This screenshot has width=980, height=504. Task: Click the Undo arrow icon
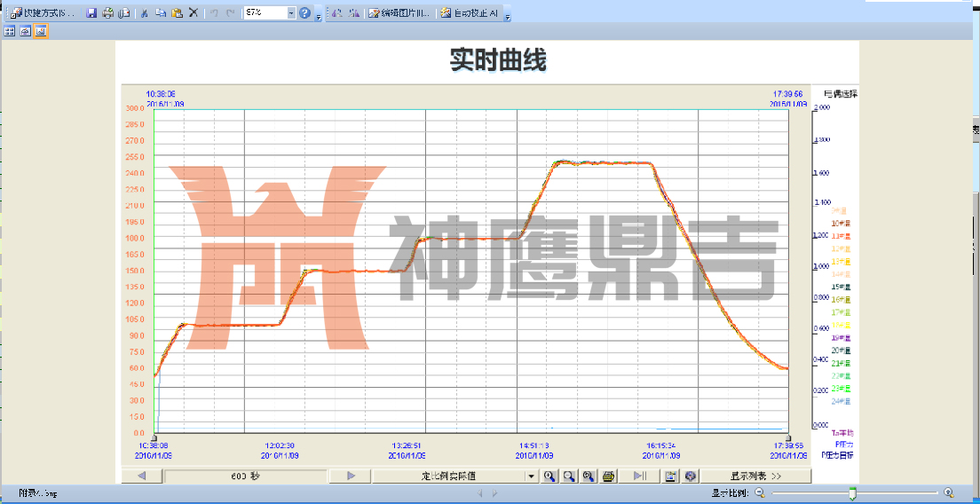coord(214,12)
